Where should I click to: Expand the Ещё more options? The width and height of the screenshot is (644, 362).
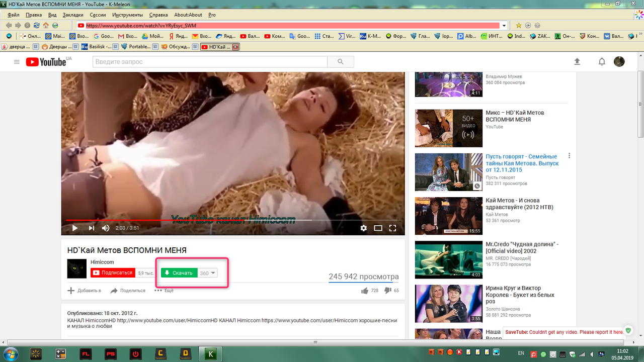point(164,291)
